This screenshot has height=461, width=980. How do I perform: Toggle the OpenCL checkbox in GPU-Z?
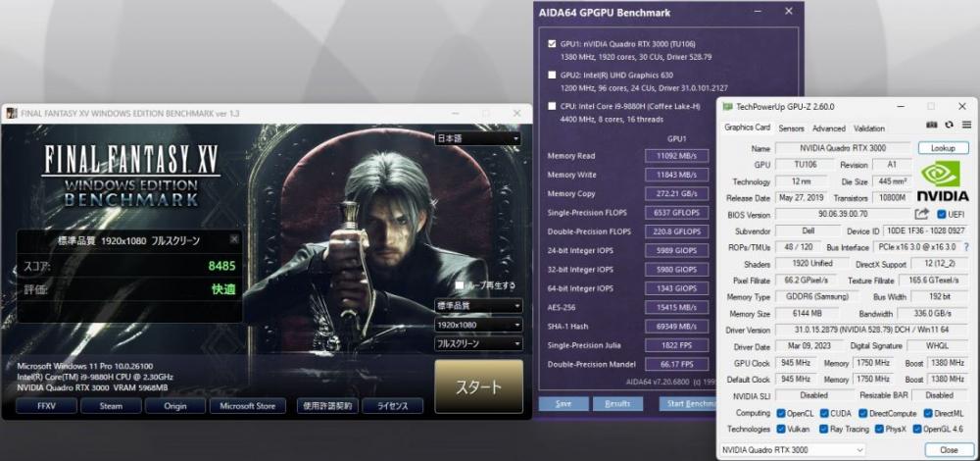[781, 414]
